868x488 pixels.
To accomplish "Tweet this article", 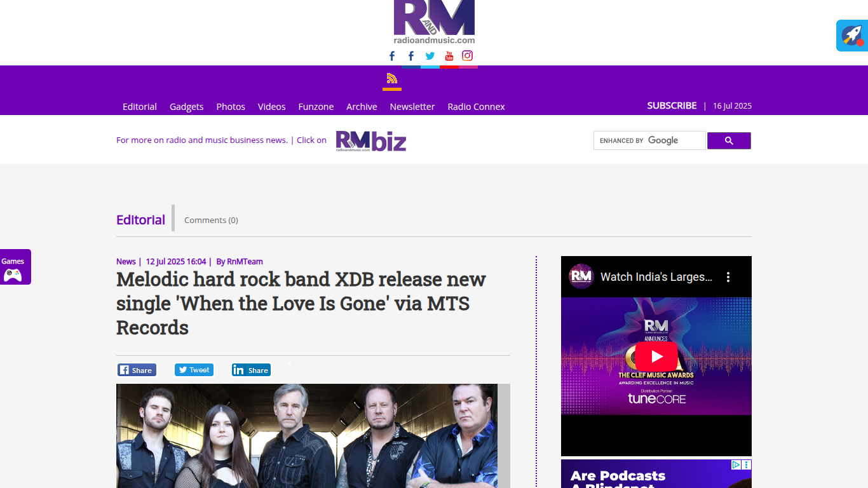I will click(194, 370).
